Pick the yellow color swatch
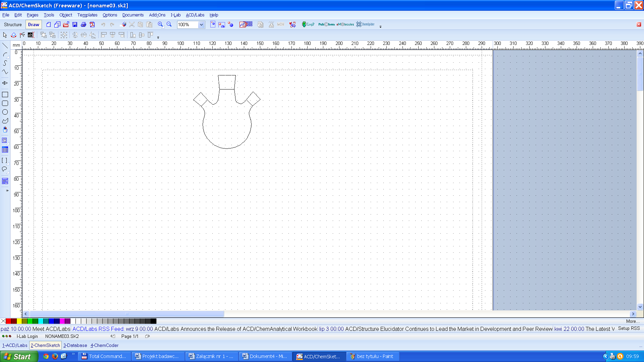 pyautogui.click(x=19, y=321)
